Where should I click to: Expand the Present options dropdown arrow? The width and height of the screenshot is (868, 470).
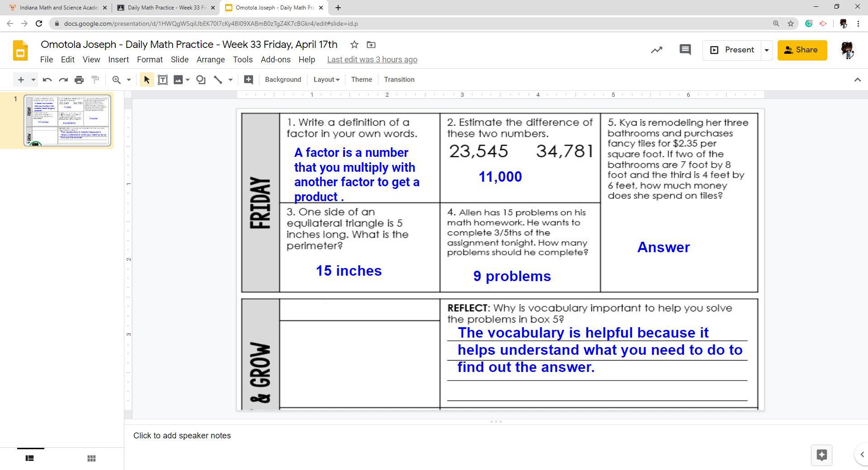click(x=766, y=50)
